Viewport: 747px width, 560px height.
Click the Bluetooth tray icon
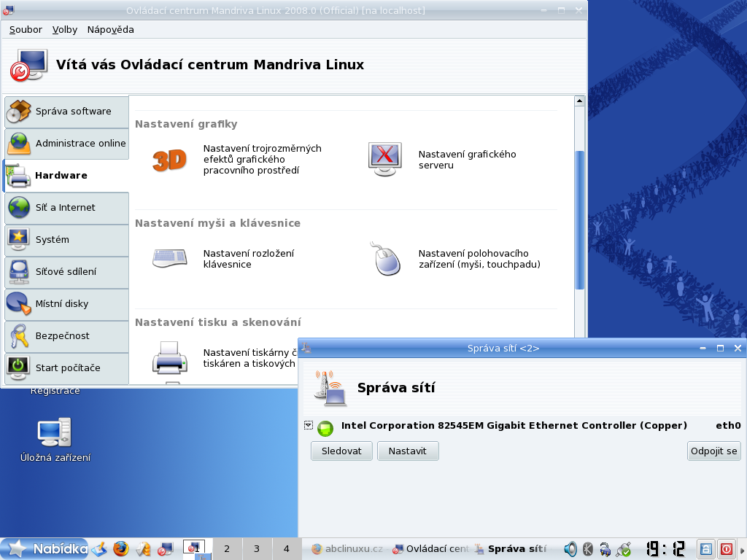coord(588,549)
